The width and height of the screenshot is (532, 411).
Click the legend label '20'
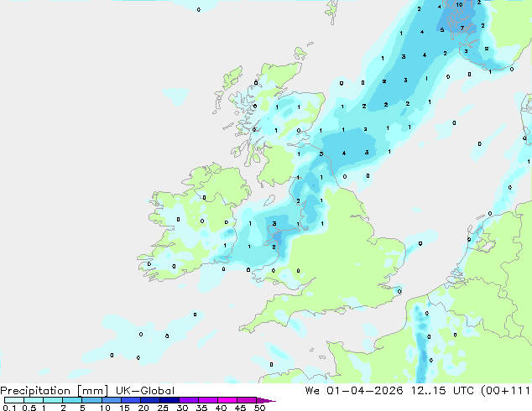click(x=143, y=408)
